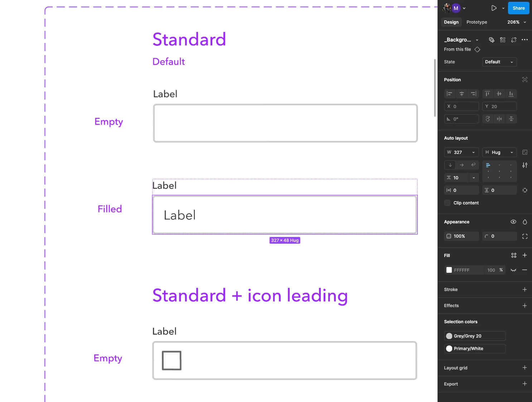This screenshot has width=532, height=402.
Task: Click the X position field
Action: click(461, 106)
